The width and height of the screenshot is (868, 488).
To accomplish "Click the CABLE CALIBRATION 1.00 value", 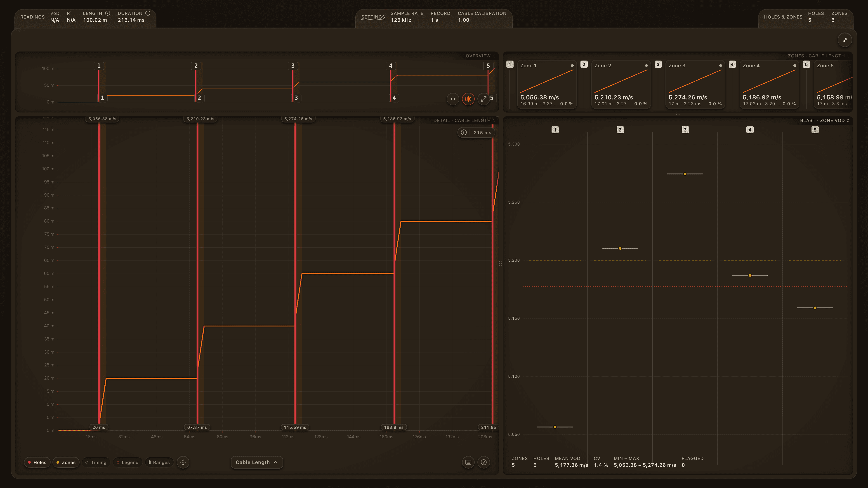I will click(463, 20).
